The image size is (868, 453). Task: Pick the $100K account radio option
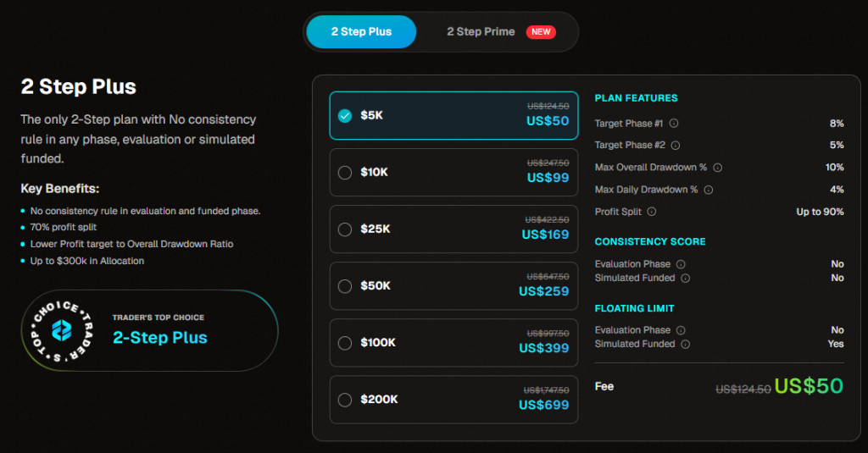point(345,343)
